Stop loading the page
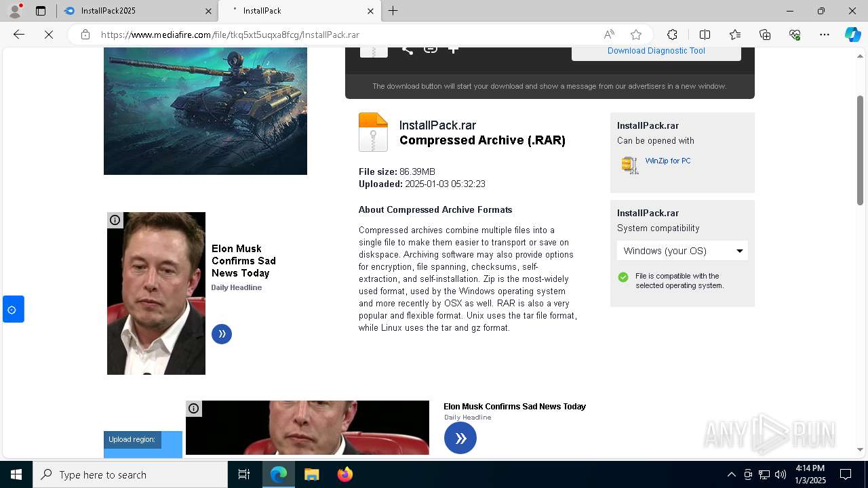Screen dimensions: 868x488 pos(49,35)
